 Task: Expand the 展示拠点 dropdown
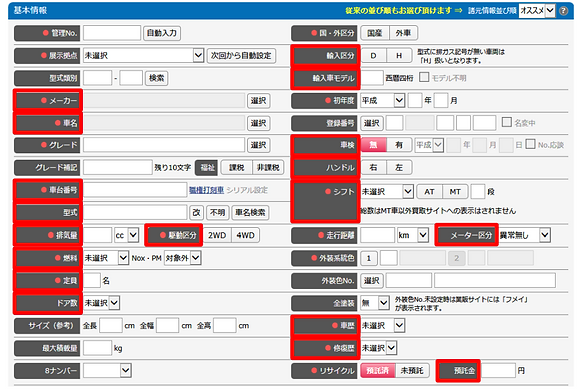144,56
